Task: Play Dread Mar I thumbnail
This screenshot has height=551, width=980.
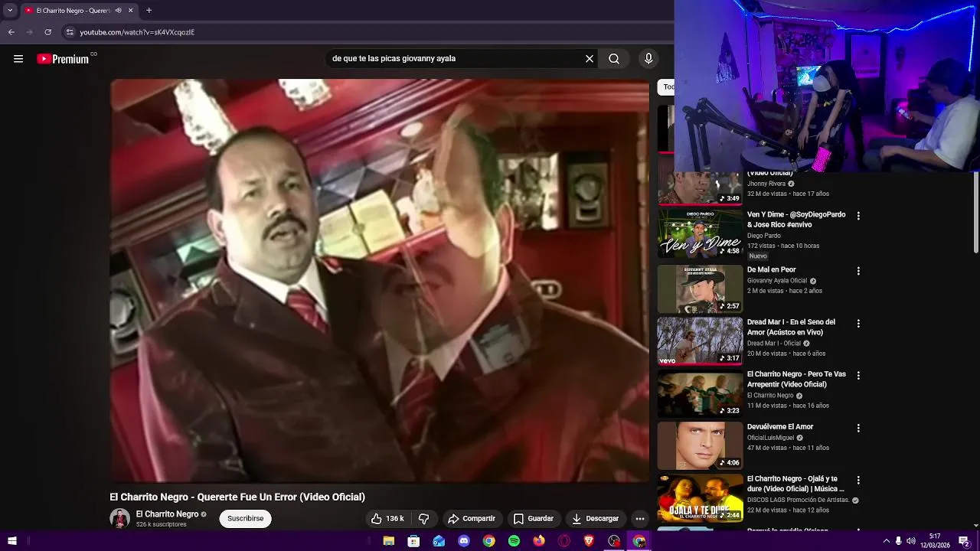Action: pyautogui.click(x=700, y=341)
